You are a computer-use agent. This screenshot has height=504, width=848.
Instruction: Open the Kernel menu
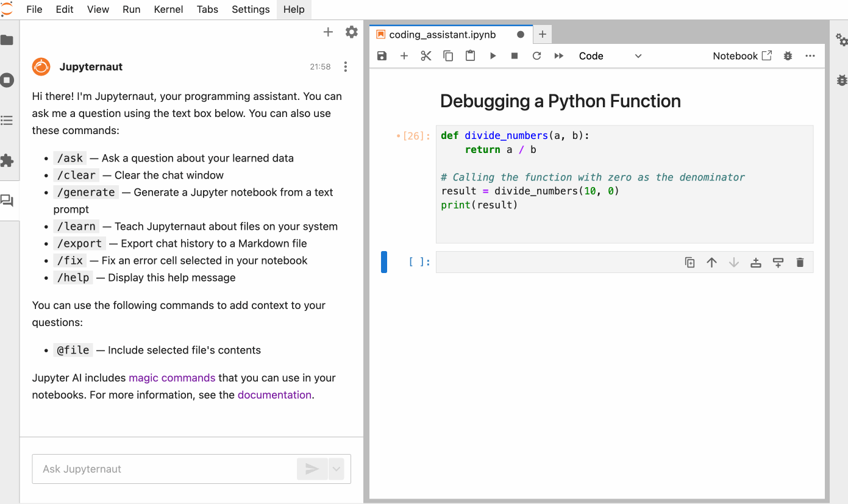(168, 9)
